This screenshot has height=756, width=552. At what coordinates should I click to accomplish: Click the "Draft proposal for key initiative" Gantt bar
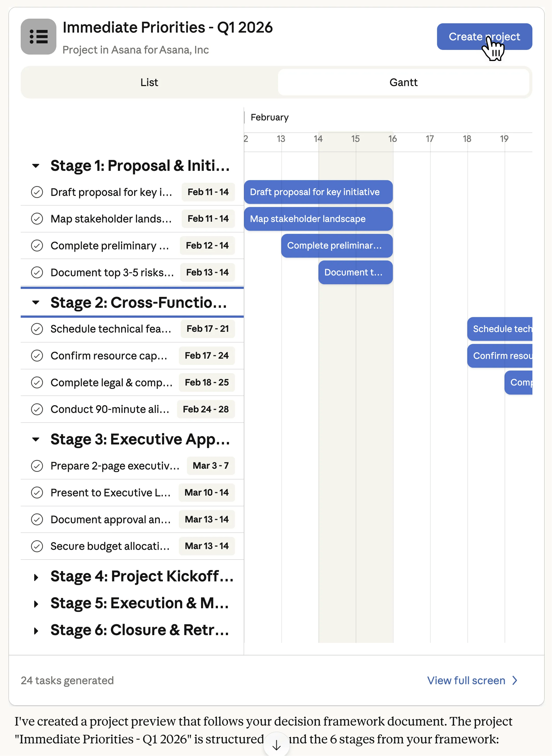(x=318, y=192)
